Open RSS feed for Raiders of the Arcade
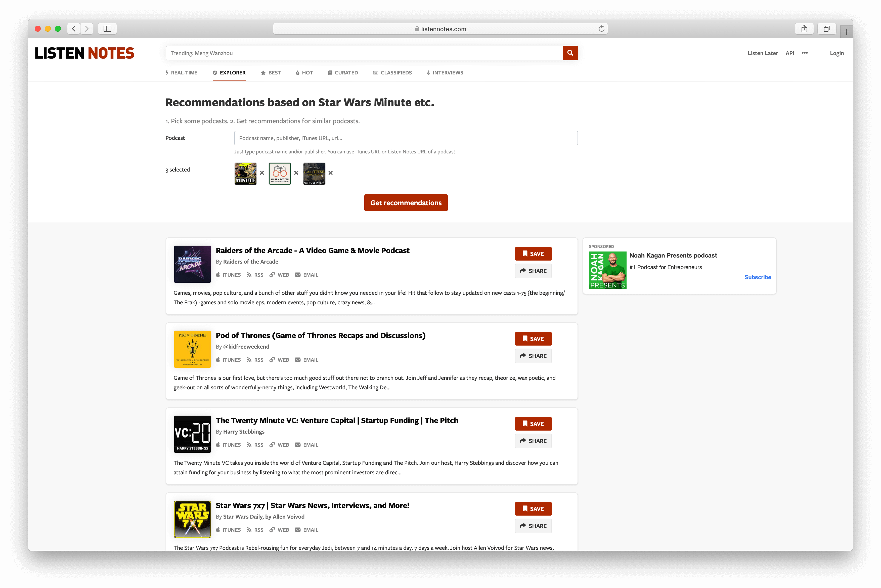 click(x=255, y=275)
